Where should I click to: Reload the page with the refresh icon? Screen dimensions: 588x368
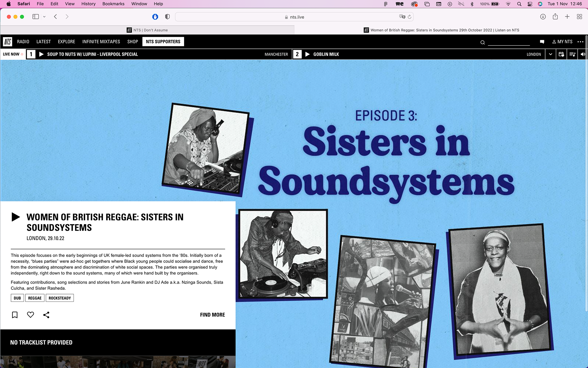point(409,17)
